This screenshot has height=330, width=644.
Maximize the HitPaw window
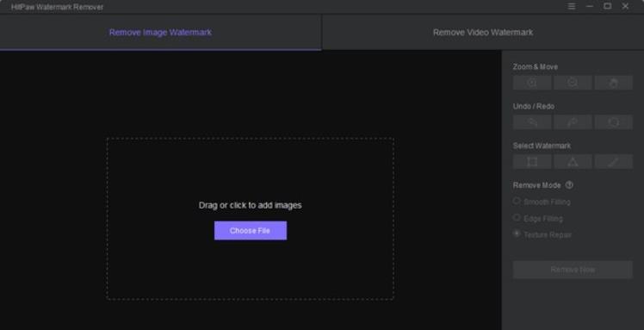coord(608,6)
